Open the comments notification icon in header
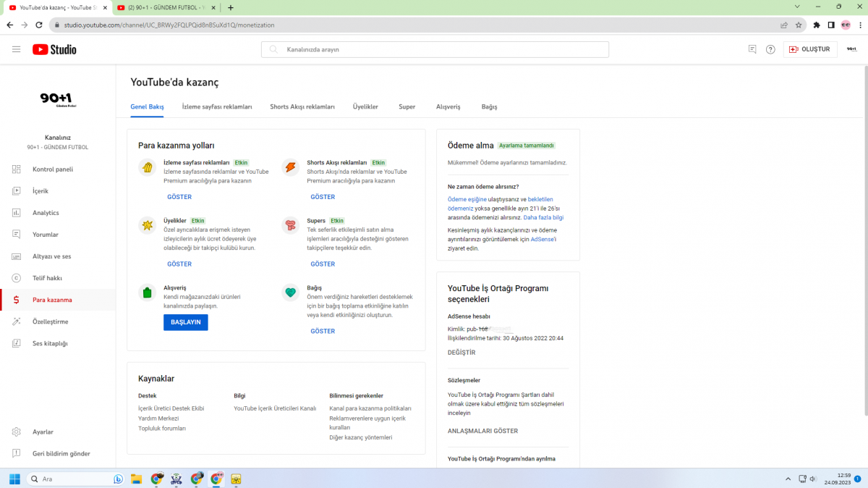Image resolution: width=868 pixels, height=488 pixels. click(752, 49)
